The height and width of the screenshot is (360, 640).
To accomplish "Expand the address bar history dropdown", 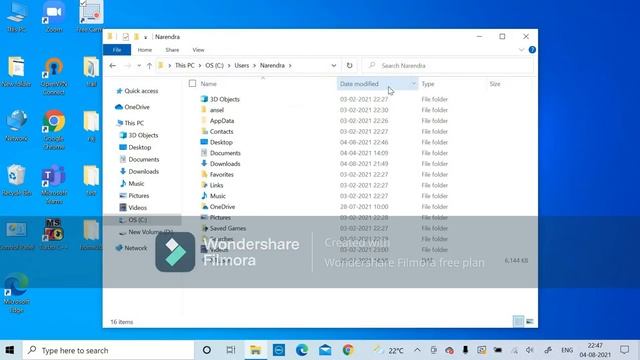I will (333, 65).
